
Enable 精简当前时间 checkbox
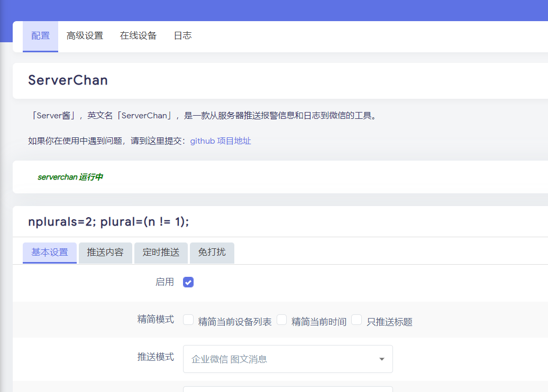(282, 320)
